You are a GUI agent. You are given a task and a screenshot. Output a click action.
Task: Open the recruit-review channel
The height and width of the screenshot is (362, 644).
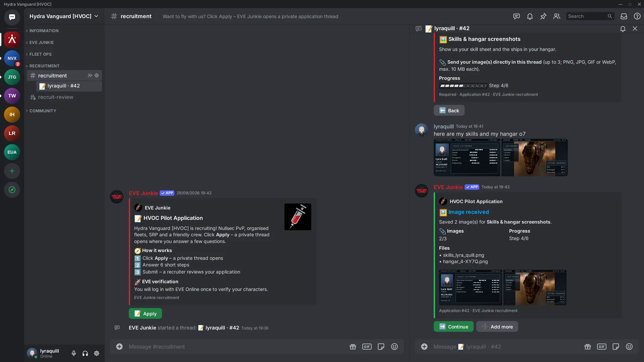pos(64,97)
